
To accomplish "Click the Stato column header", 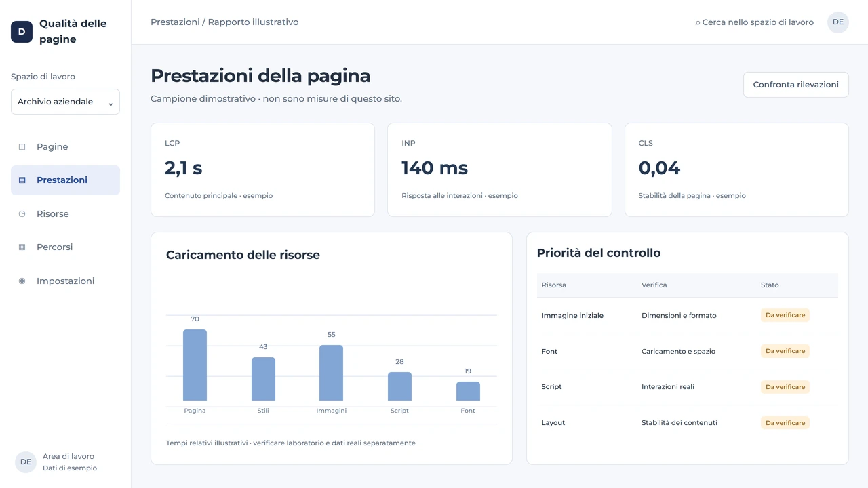I will point(770,285).
